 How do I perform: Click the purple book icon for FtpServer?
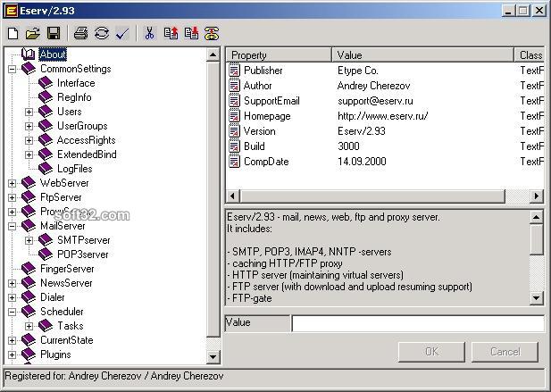28,197
